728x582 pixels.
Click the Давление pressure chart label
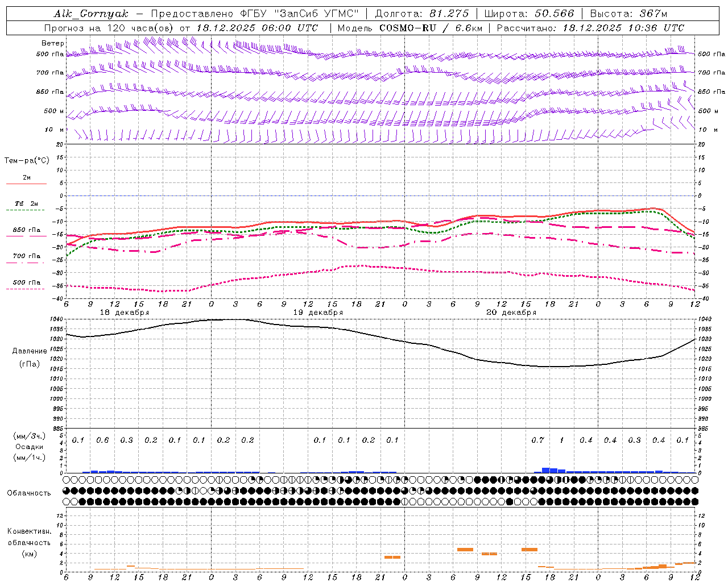click(x=30, y=351)
